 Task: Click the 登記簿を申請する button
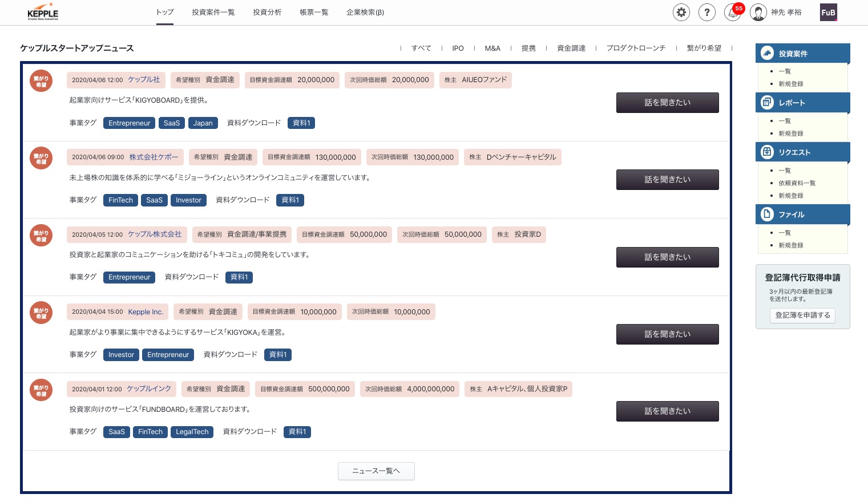[x=802, y=315]
